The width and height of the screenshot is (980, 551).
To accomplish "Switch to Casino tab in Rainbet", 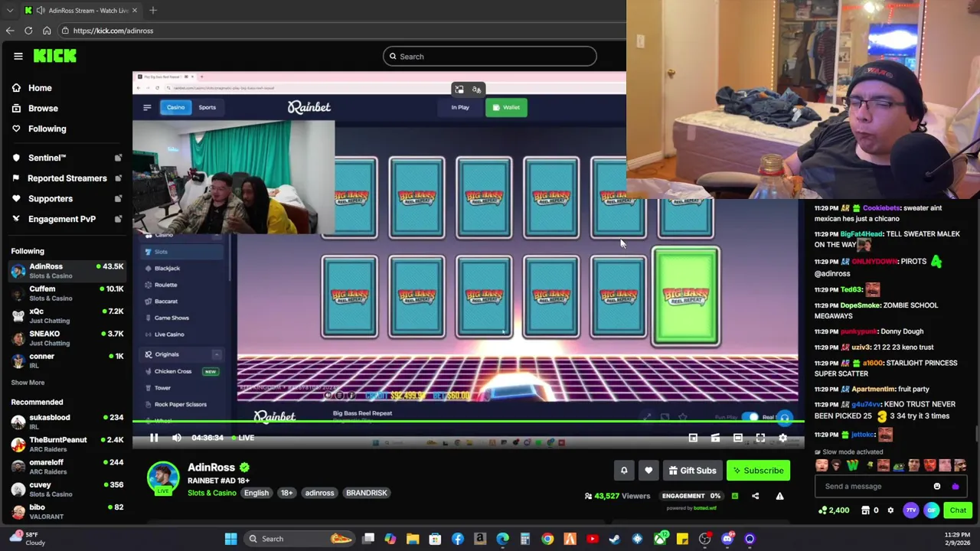I will (175, 107).
